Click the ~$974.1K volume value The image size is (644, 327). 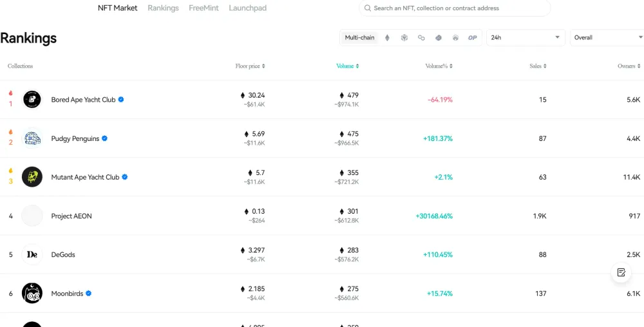click(346, 104)
